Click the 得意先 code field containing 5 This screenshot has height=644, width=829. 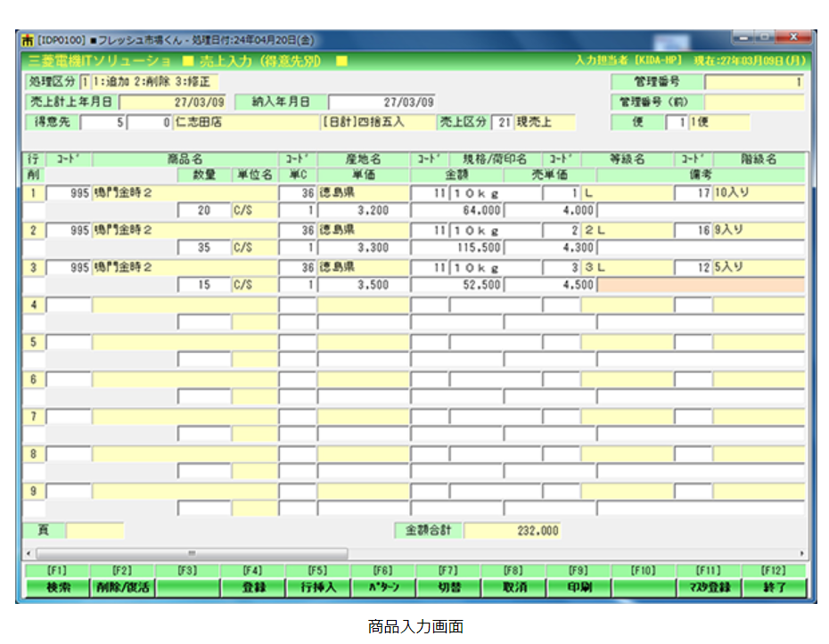[103, 122]
